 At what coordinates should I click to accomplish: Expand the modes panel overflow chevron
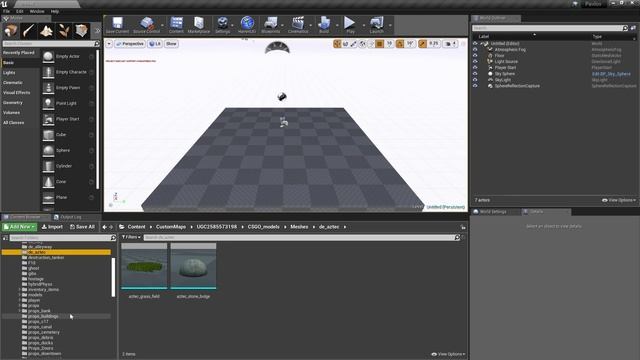pos(97,31)
